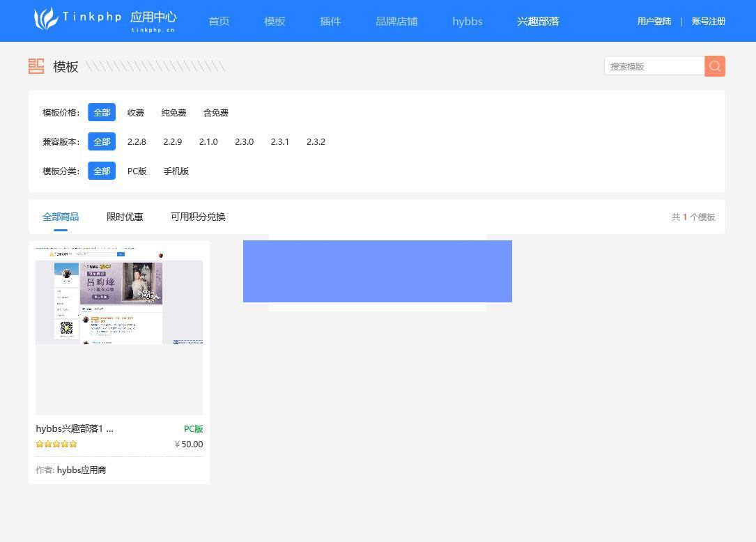Open the 兴趣部落 navigation item

(538, 21)
